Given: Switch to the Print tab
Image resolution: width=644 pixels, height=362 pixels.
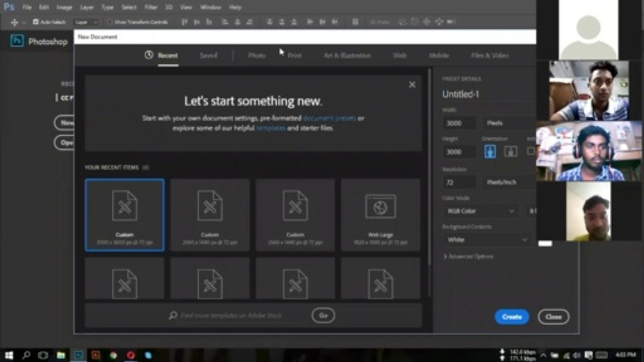Looking at the screenshot, I should 295,55.
